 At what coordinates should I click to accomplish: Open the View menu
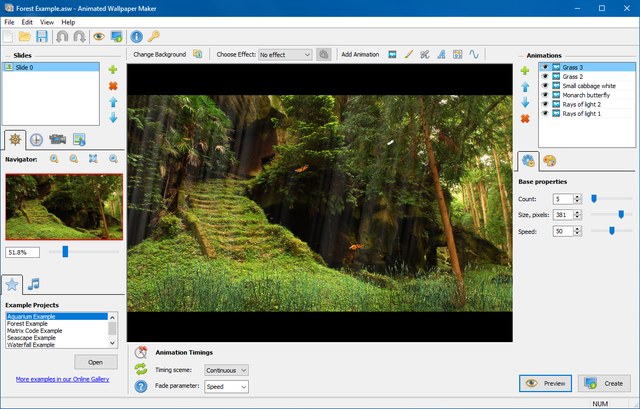click(x=47, y=21)
